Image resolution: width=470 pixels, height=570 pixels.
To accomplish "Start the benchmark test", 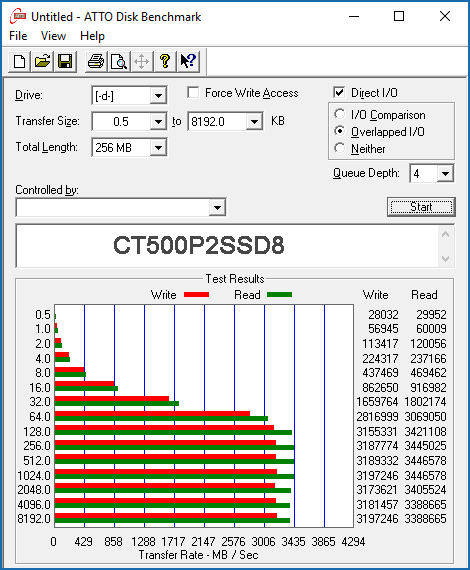I will click(421, 207).
